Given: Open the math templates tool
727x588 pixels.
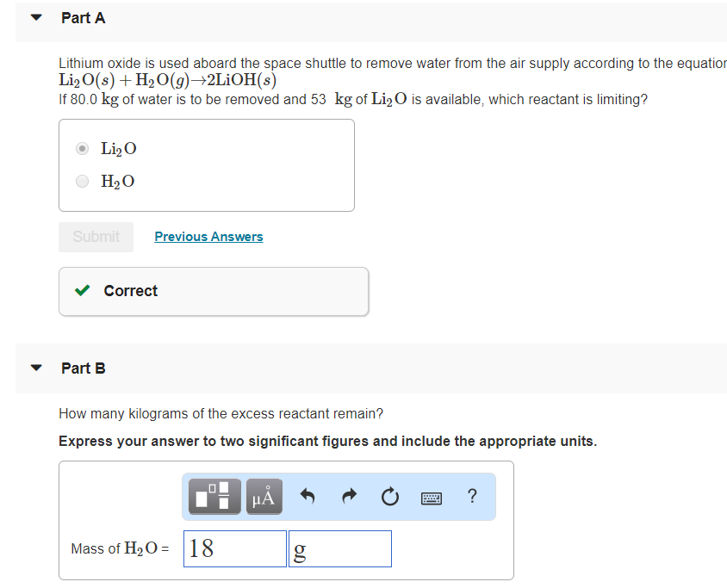Looking at the screenshot, I should (x=213, y=497).
